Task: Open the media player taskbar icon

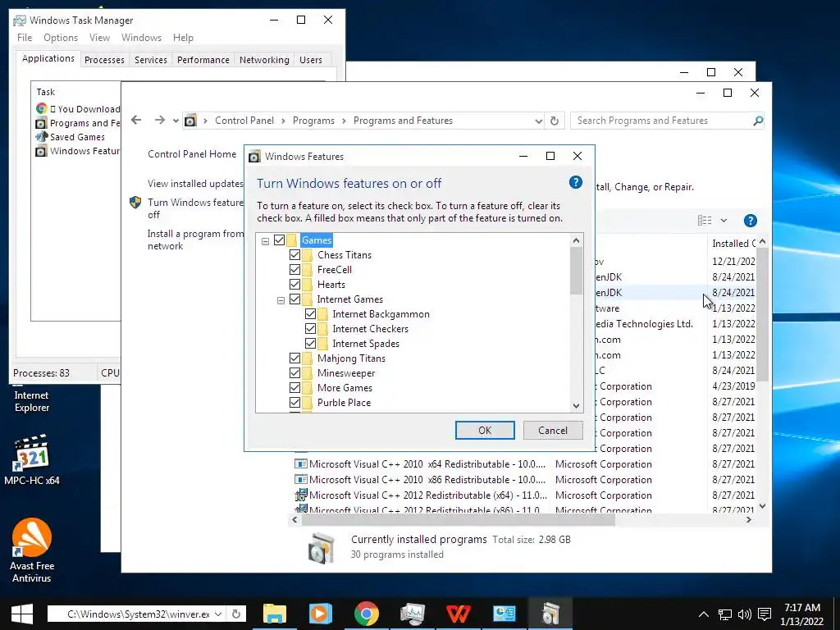Action: click(321, 614)
